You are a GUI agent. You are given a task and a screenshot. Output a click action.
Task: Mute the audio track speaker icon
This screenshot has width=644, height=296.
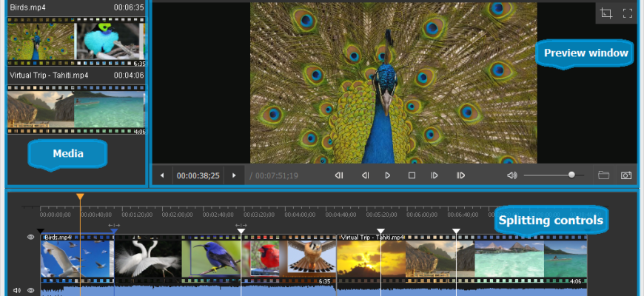pos(17,290)
